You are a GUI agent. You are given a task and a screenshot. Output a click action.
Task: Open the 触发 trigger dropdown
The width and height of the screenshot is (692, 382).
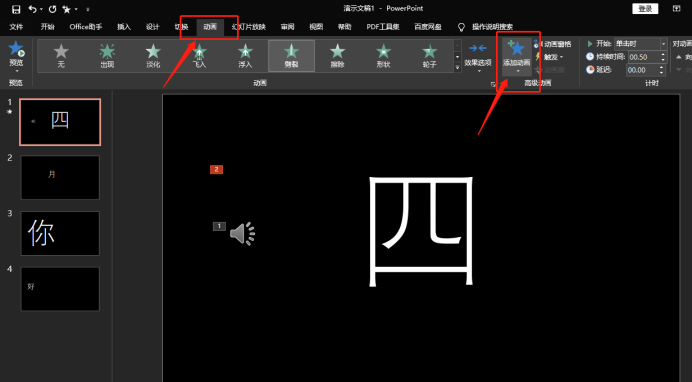[549, 57]
